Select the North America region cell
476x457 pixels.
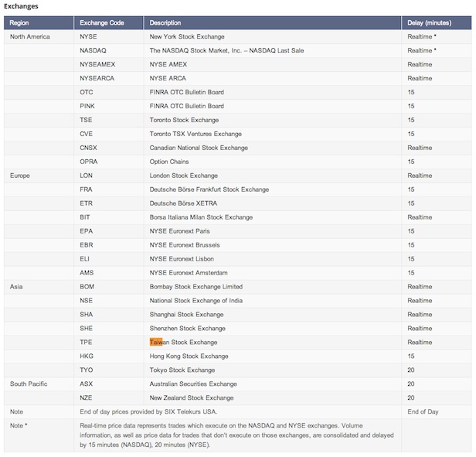point(29,37)
